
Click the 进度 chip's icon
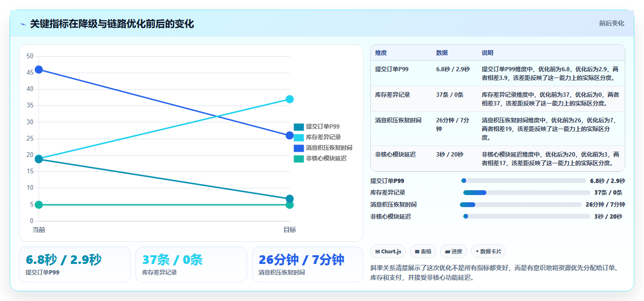point(448,251)
